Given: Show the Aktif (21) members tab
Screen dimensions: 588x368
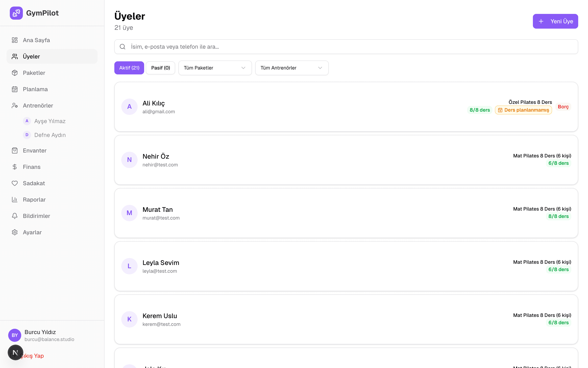Looking at the screenshot, I should tap(129, 68).
